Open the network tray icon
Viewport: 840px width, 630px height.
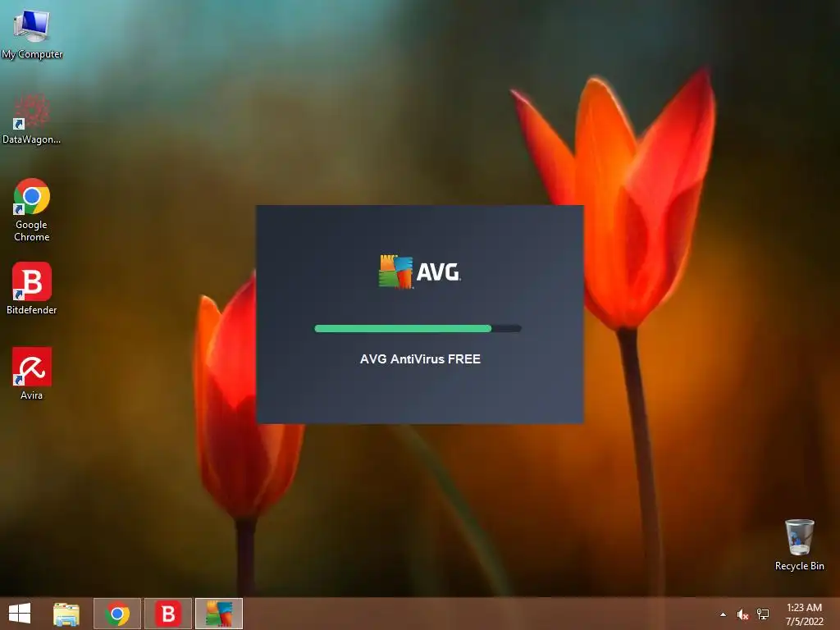[x=763, y=614]
